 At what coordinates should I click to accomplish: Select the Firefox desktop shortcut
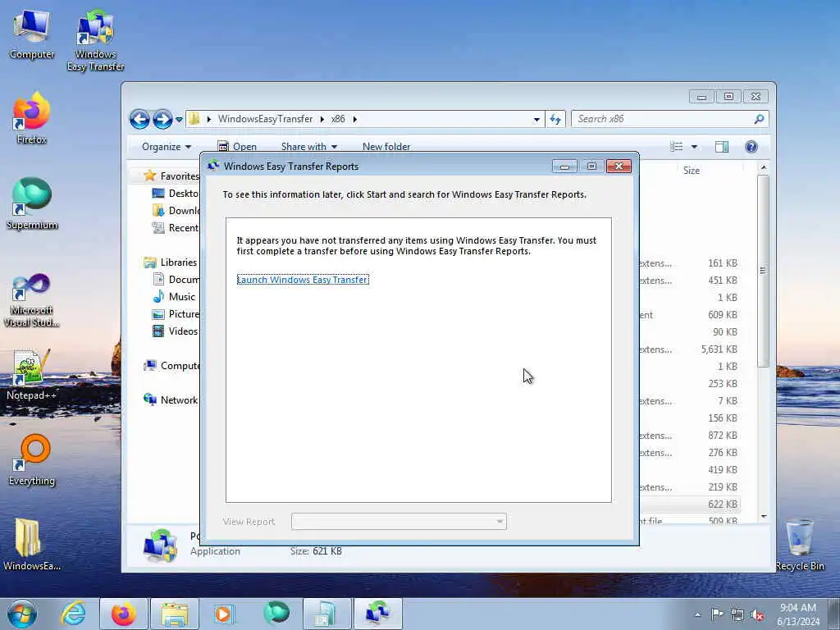[32, 118]
